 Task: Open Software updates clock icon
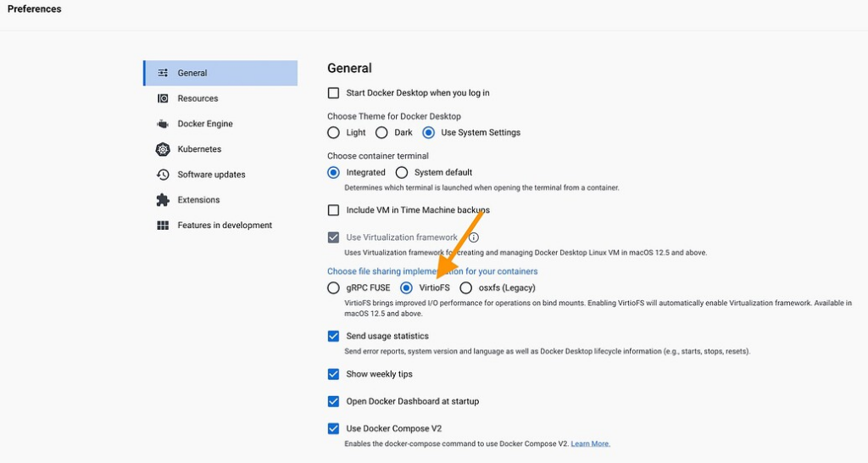click(163, 175)
